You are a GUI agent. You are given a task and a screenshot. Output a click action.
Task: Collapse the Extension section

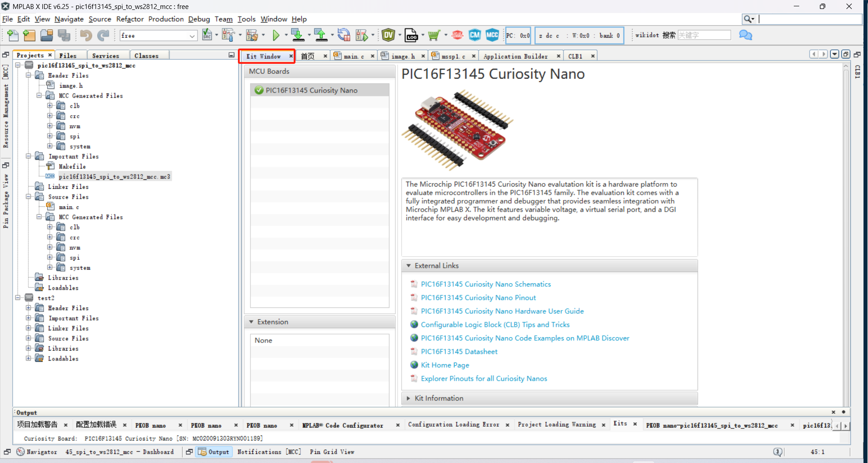(x=251, y=322)
